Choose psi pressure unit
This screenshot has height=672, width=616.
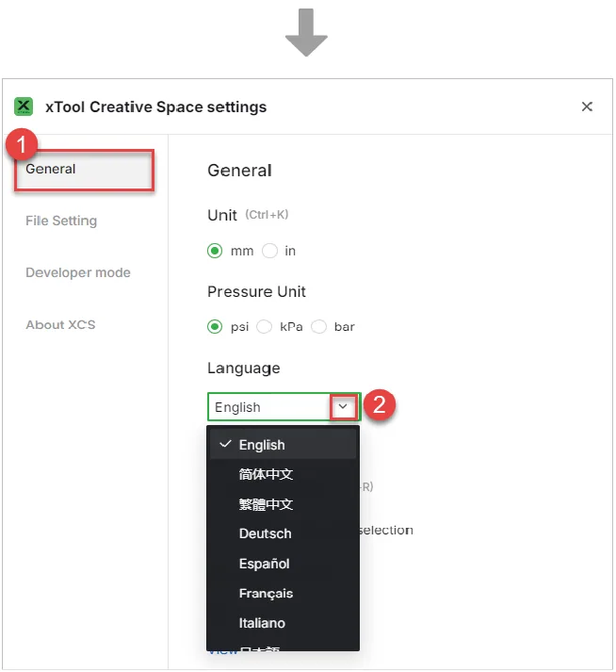tap(215, 327)
